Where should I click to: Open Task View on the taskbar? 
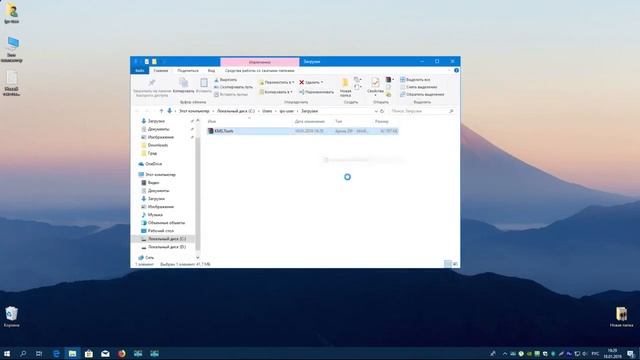(x=39, y=353)
